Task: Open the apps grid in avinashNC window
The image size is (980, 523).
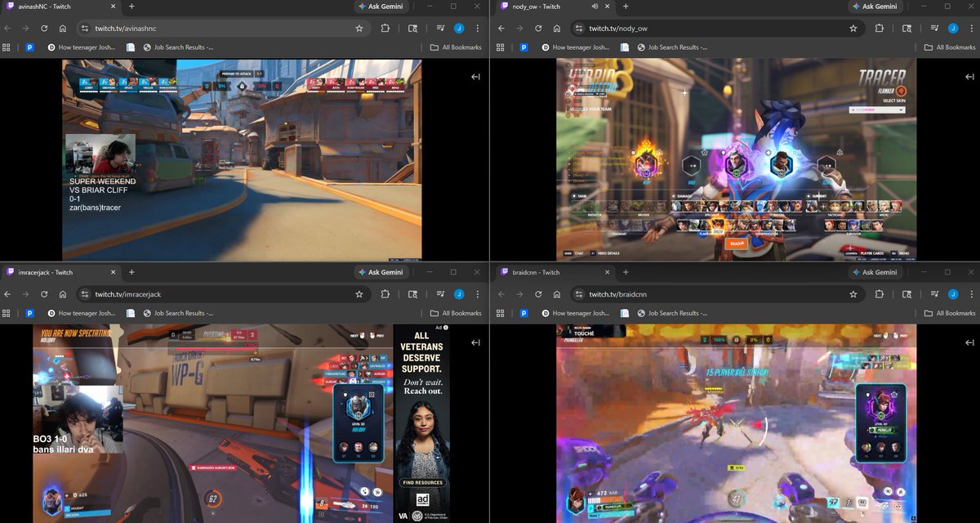Action: coord(7,47)
